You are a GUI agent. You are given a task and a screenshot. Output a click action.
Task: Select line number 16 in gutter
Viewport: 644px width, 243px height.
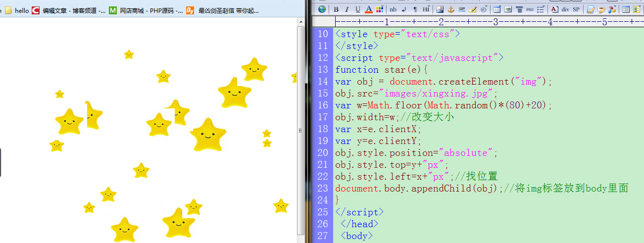point(323,105)
